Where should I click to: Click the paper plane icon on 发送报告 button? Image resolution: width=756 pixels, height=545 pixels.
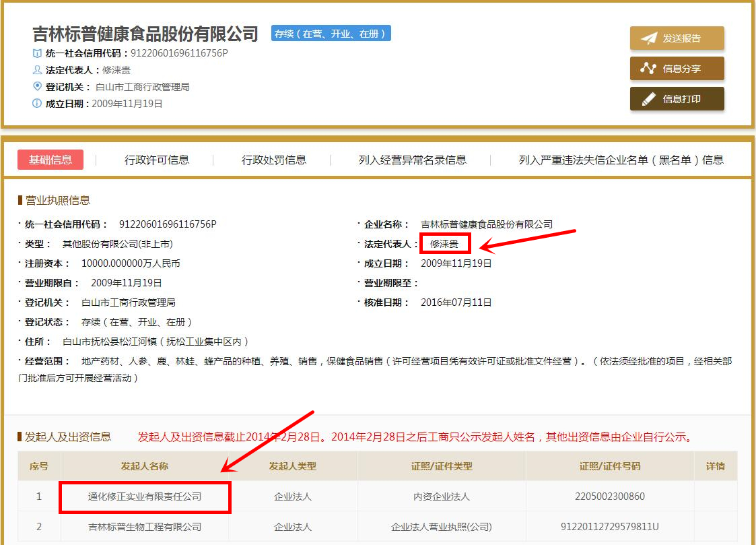tap(647, 38)
